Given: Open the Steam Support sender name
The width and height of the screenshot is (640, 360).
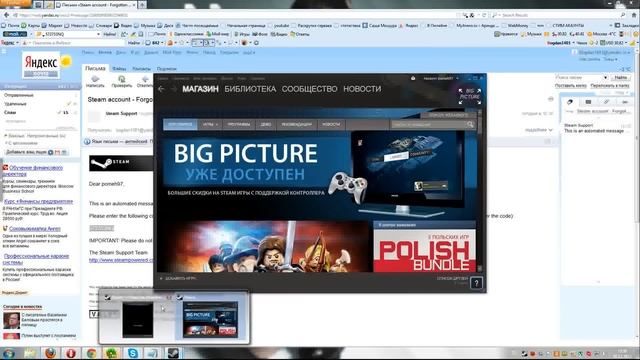Looking at the screenshot, I should click(x=121, y=113).
